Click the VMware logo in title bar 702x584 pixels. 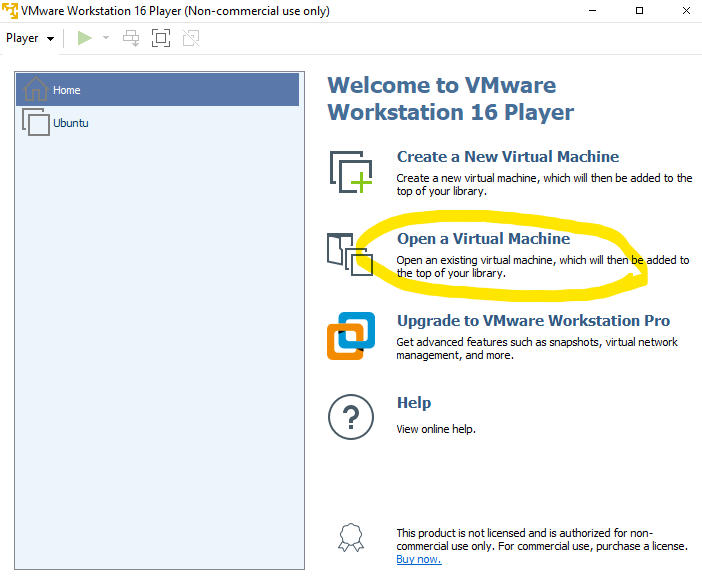pyautogui.click(x=10, y=11)
